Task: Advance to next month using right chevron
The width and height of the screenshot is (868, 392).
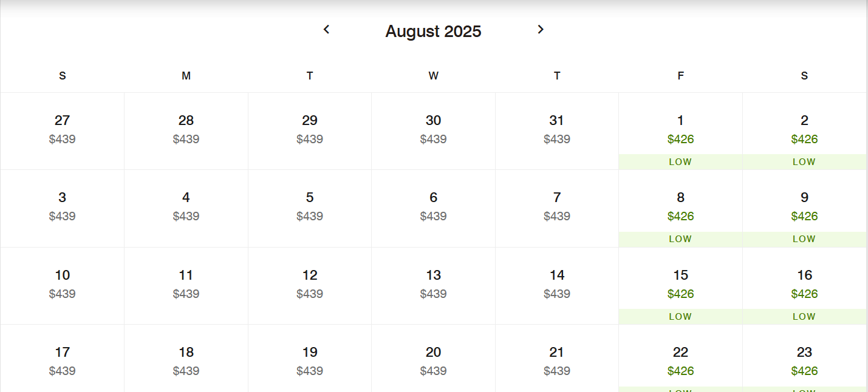Action: [x=541, y=29]
